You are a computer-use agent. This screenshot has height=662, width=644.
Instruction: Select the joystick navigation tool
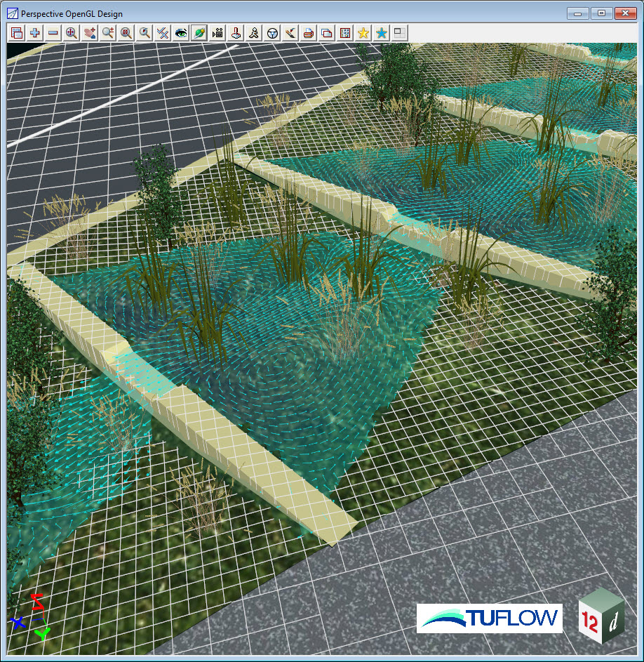[x=236, y=33]
